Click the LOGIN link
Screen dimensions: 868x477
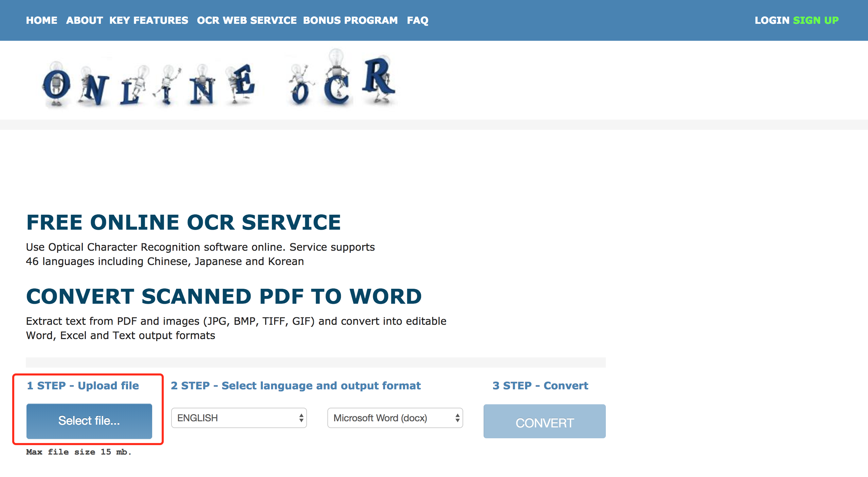[772, 20]
